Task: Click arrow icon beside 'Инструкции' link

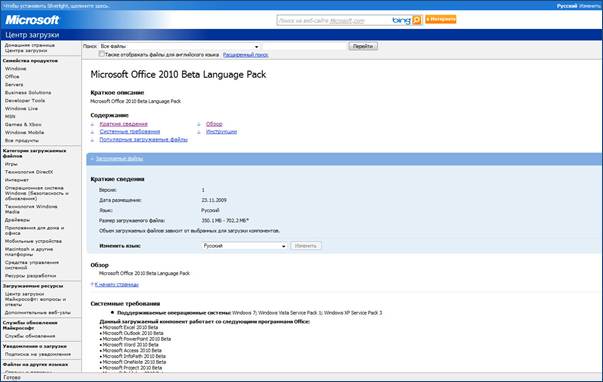Action: 199,132
